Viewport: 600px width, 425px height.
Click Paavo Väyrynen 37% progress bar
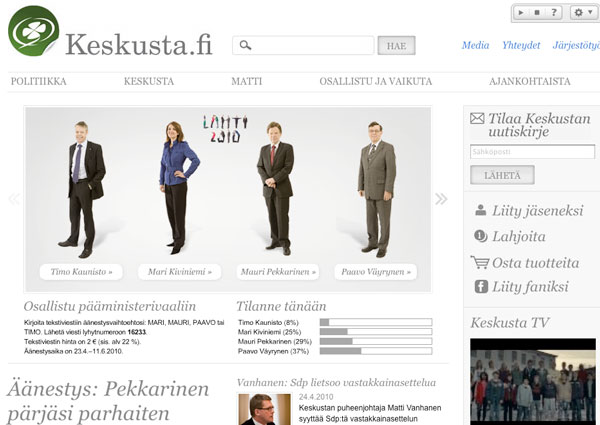(x=376, y=351)
